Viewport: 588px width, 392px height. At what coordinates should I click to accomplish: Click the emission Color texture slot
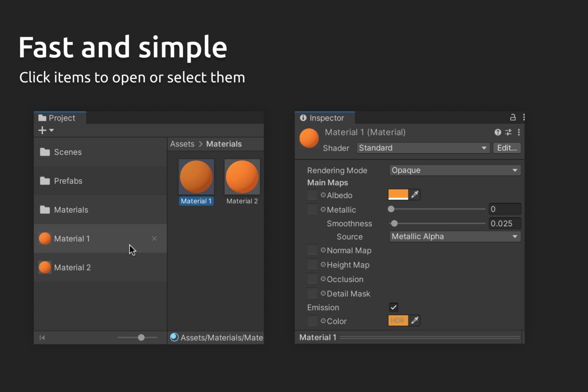tap(312, 321)
